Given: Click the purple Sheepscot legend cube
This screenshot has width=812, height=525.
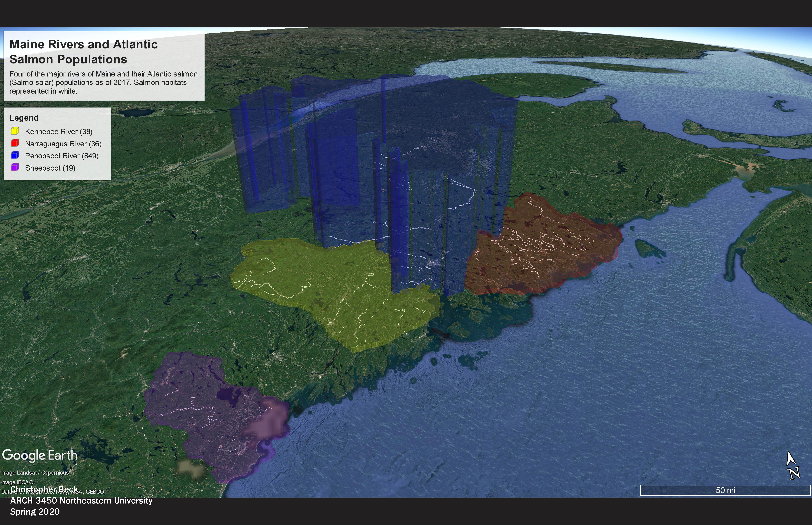Looking at the screenshot, I should coord(15,167).
